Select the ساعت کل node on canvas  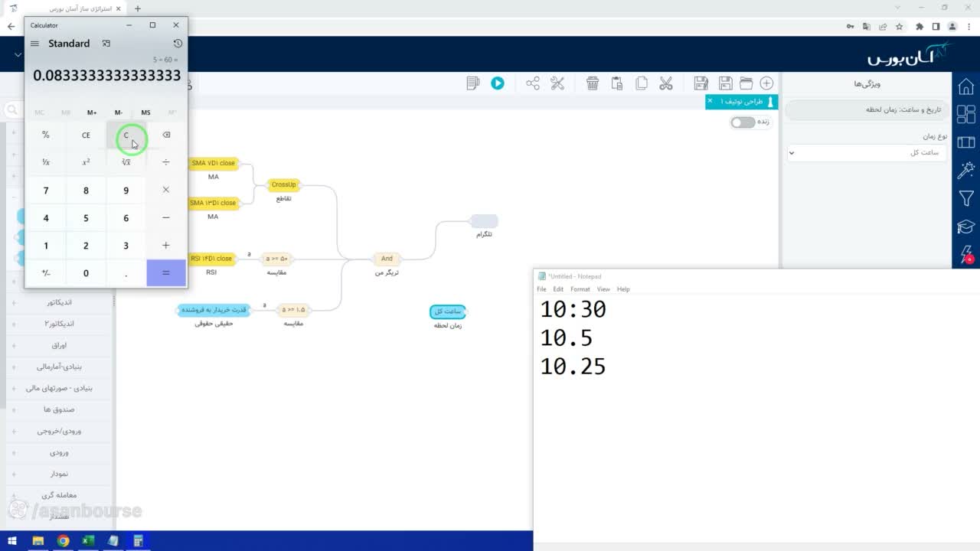pyautogui.click(x=448, y=311)
